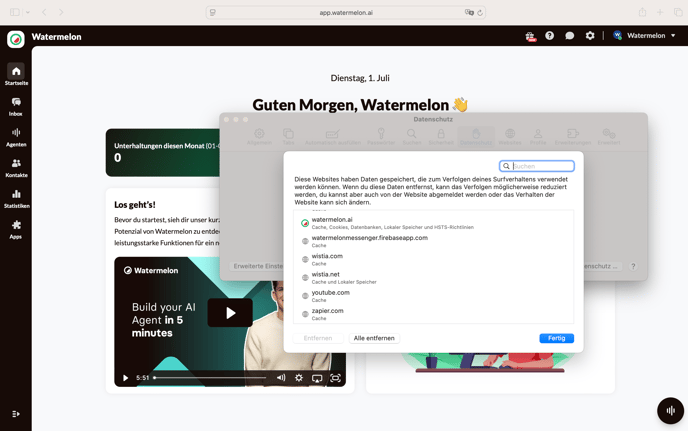Open Suchen settings tab
688x431 pixels.
[x=412, y=136]
